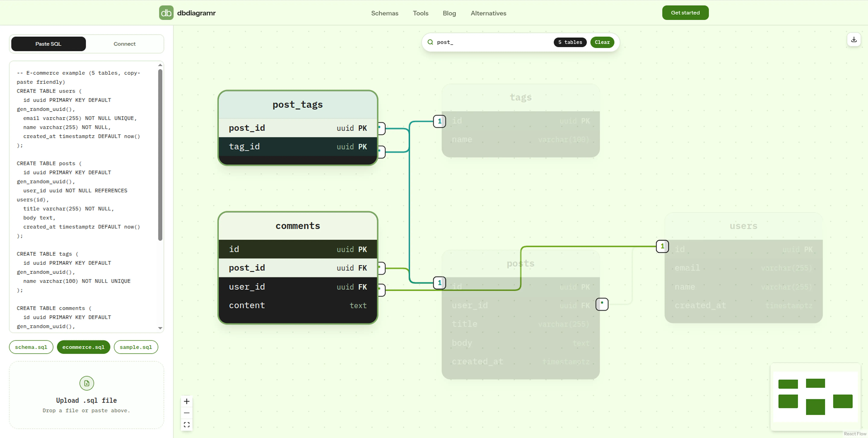Zoom out with the minus control
This screenshot has width=868, height=438.
point(187,413)
